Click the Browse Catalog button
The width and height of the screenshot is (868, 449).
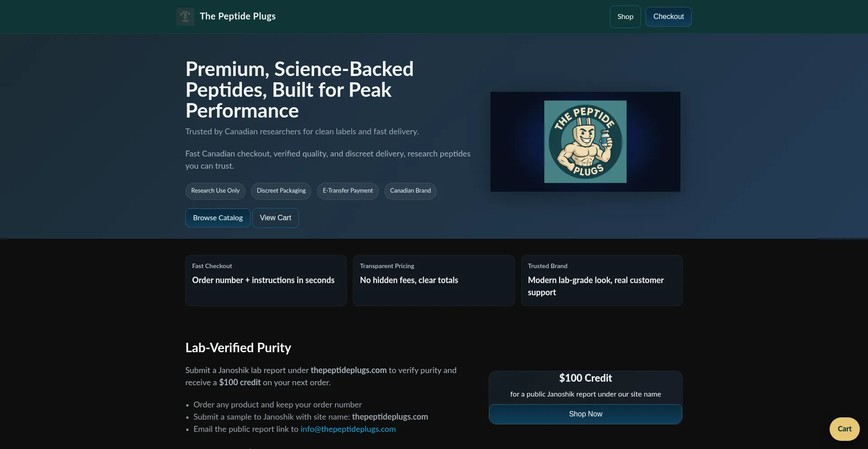point(217,217)
